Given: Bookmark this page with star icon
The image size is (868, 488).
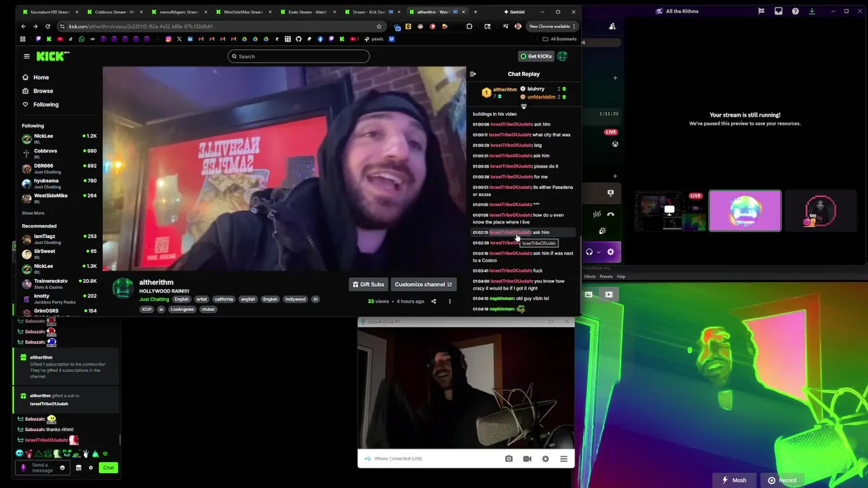Looking at the screenshot, I should pyautogui.click(x=379, y=26).
